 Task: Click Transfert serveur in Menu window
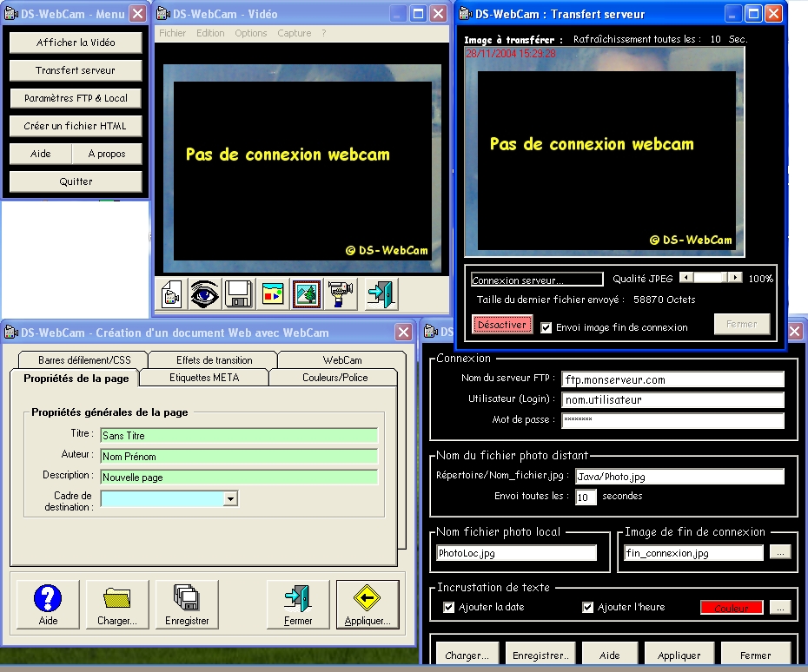[x=76, y=70]
